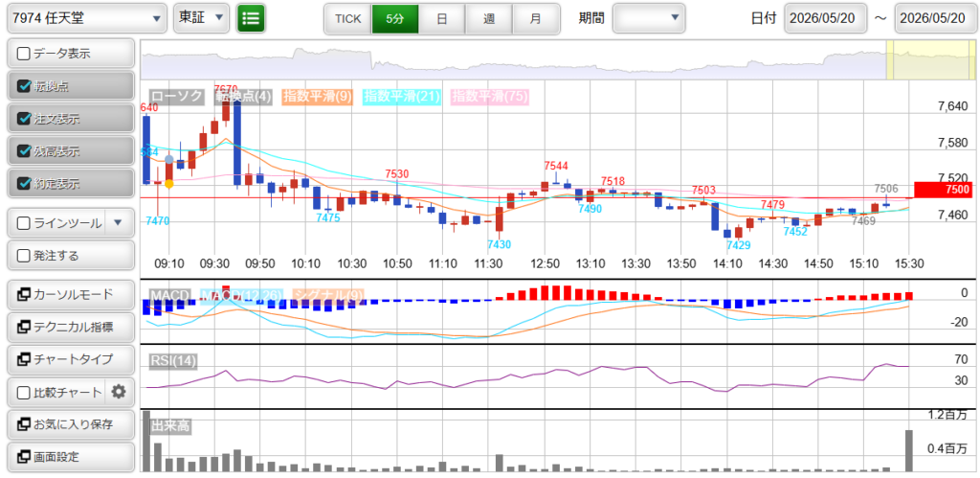Toggle the 約定表示 checkbox
This screenshot has width=980, height=478.
[x=24, y=184]
